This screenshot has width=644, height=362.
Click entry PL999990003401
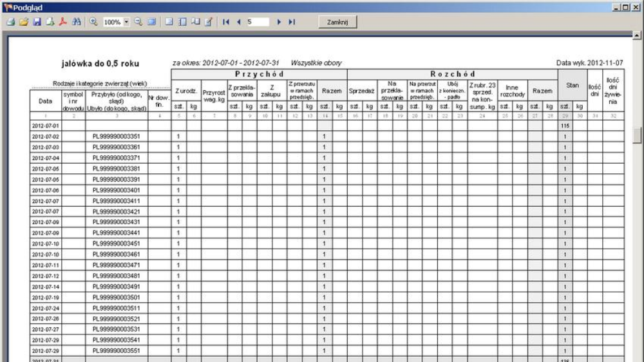[117, 190]
